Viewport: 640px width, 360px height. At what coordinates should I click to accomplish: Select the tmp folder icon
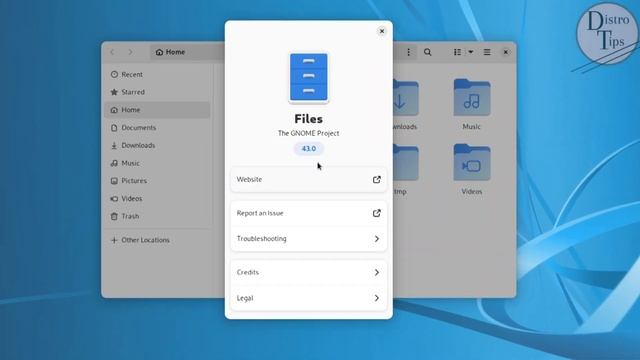coord(406,162)
